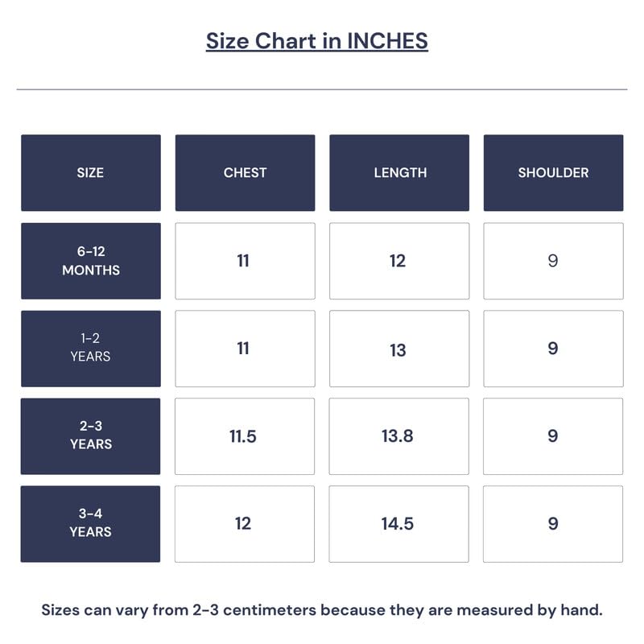Select the shoulder value for 6-12 months
Image resolution: width=644 pixels, height=644 pixels.
[553, 261]
